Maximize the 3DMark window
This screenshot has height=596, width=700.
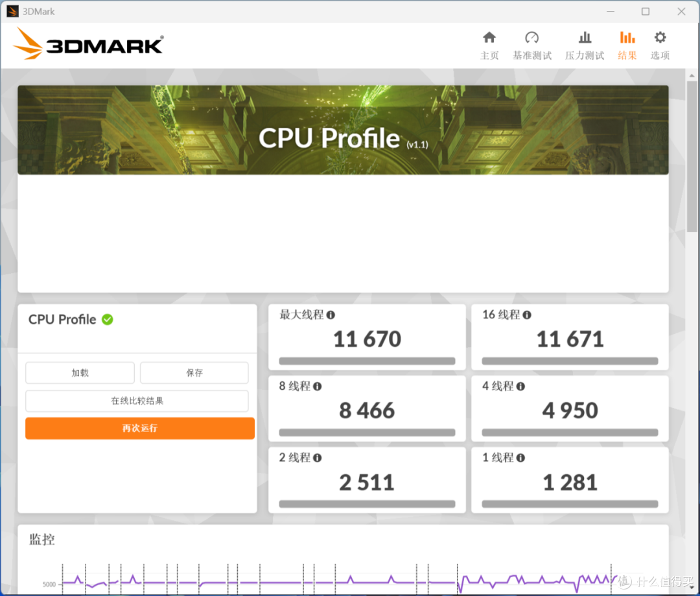tap(646, 11)
